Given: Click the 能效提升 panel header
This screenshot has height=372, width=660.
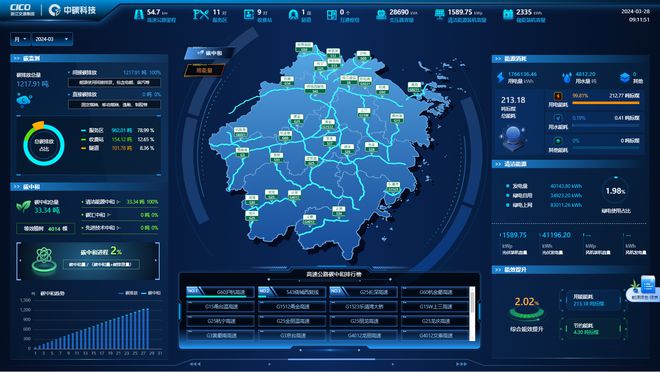Looking at the screenshot, I should coord(570,269).
